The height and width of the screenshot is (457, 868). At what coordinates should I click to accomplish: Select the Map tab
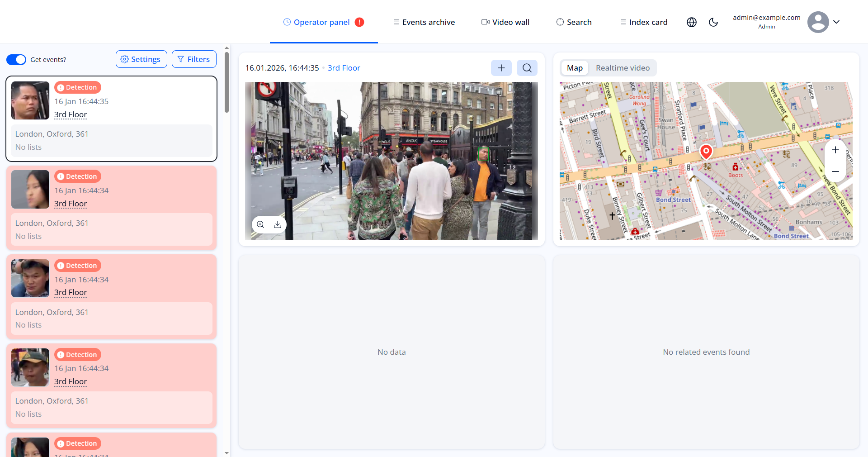(574, 68)
